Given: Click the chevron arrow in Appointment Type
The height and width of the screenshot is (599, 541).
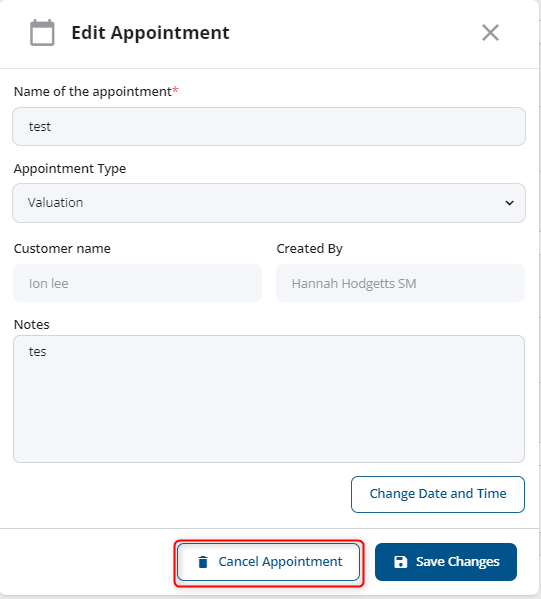Looking at the screenshot, I should point(509,203).
